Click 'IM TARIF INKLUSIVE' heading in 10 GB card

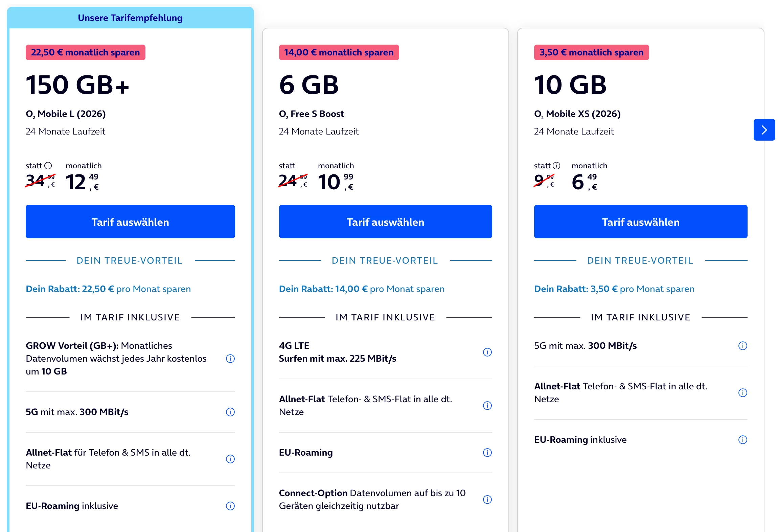(641, 317)
